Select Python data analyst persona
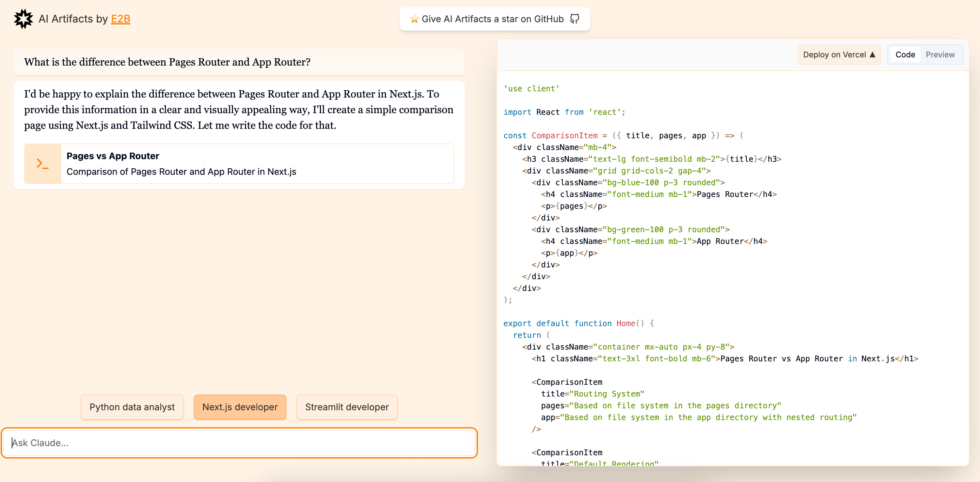 click(x=132, y=407)
